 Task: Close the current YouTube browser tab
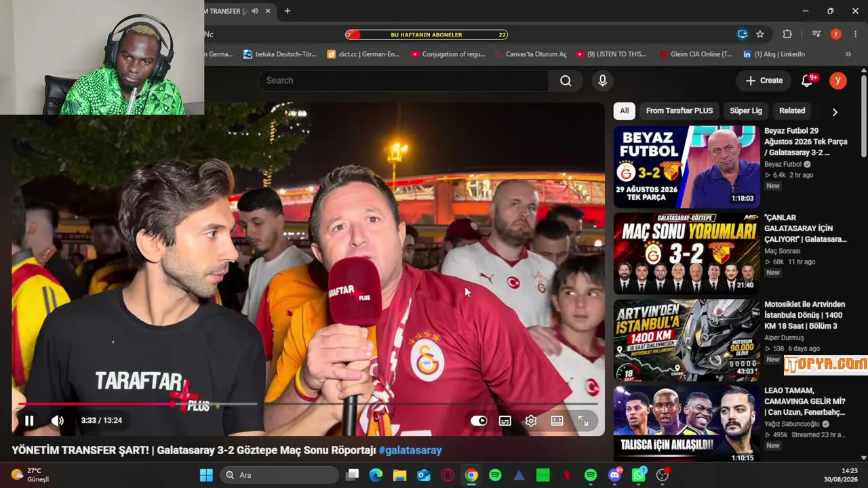point(269,11)
